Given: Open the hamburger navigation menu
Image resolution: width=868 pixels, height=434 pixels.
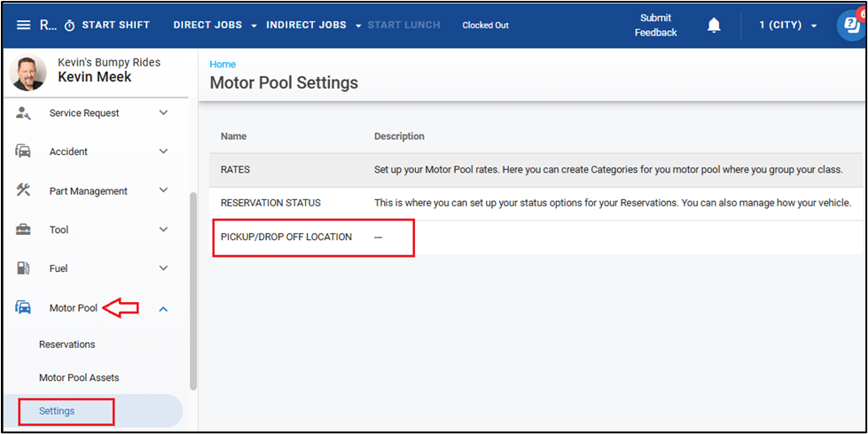Looking at the screenshot, I should click(23, 25).
